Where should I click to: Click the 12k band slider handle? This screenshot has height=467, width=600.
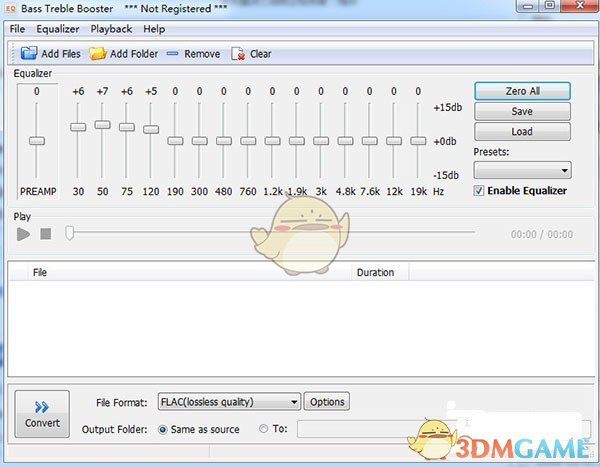click(394, 141)
